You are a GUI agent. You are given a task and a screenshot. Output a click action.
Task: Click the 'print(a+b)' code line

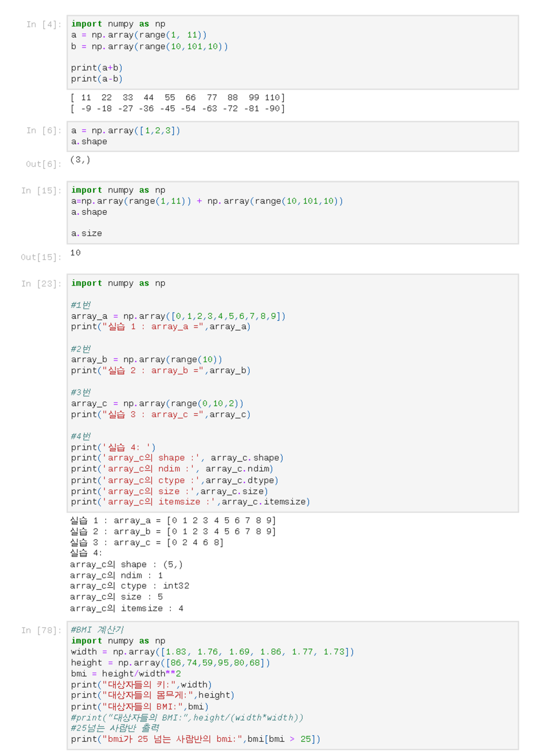coord(97,68)
